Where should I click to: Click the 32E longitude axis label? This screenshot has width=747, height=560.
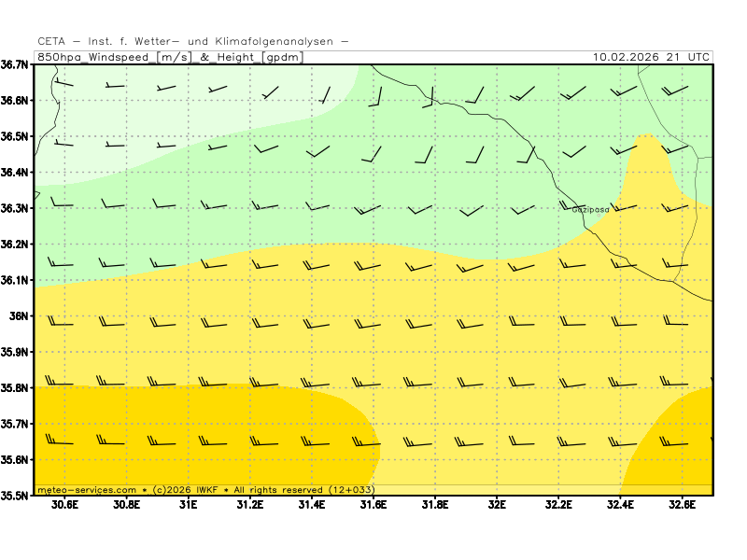click(x=497, y=506)
